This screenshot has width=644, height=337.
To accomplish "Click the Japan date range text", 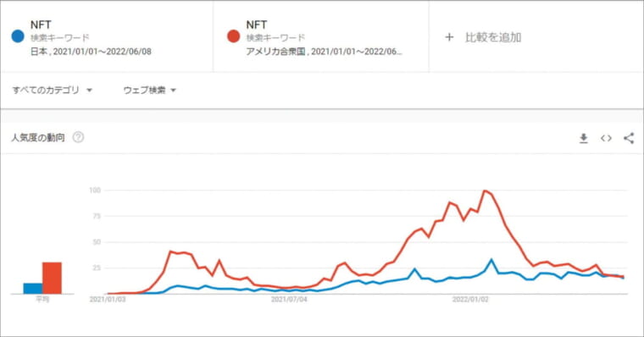I will [103, 52].
